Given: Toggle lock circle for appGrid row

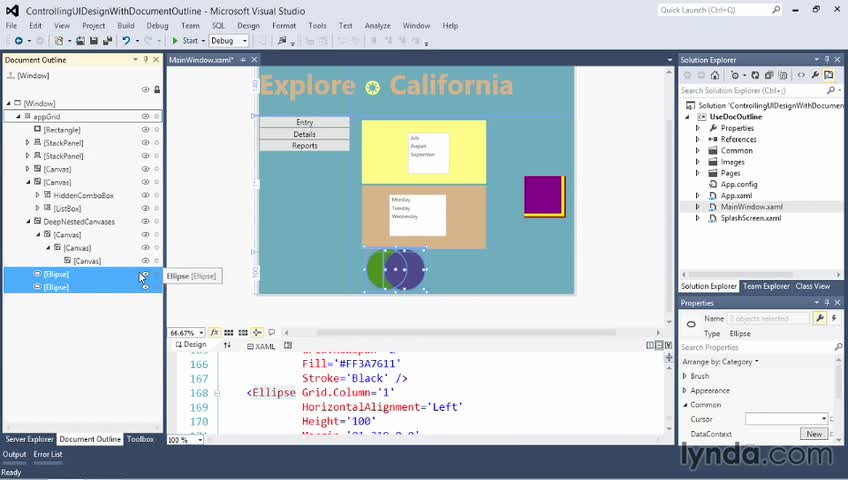Looking at the screenshot, I should click(x=157, y=116).
